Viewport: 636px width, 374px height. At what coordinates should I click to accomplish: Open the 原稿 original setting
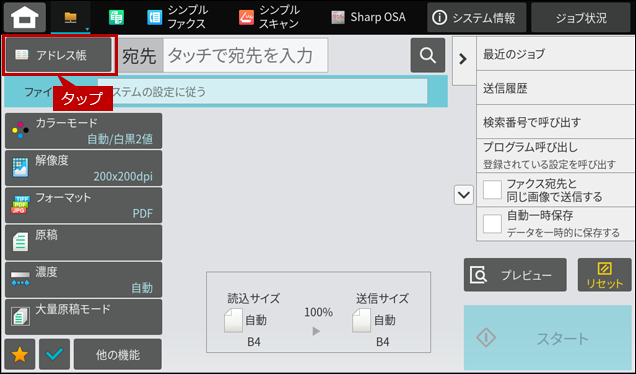coord(84,243)
